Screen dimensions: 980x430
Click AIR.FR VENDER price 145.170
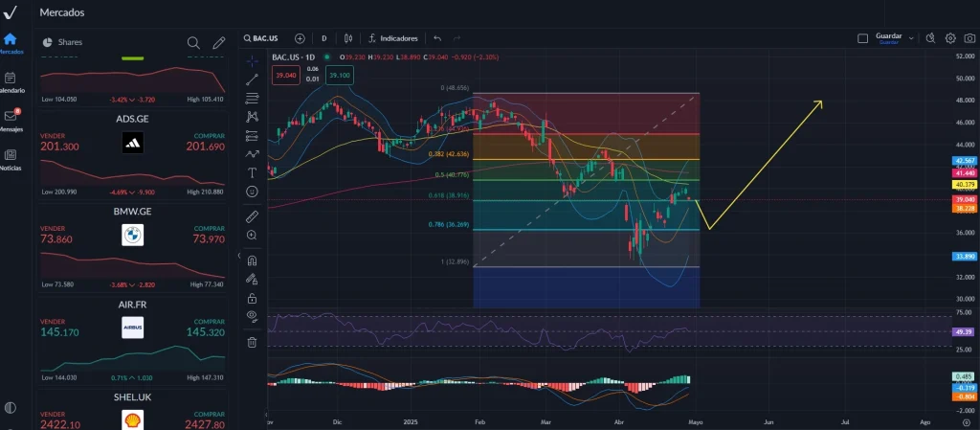[x=60, y=332]
